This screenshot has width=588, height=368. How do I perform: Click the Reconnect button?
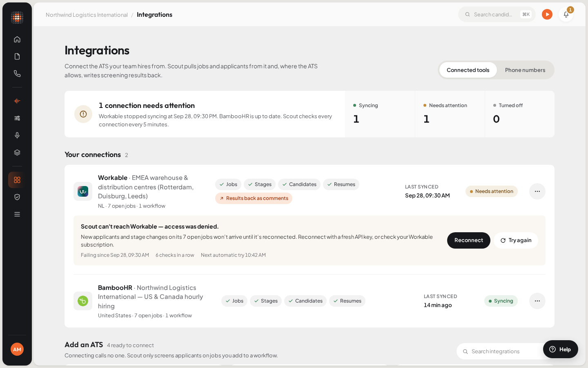coord(469,240)
